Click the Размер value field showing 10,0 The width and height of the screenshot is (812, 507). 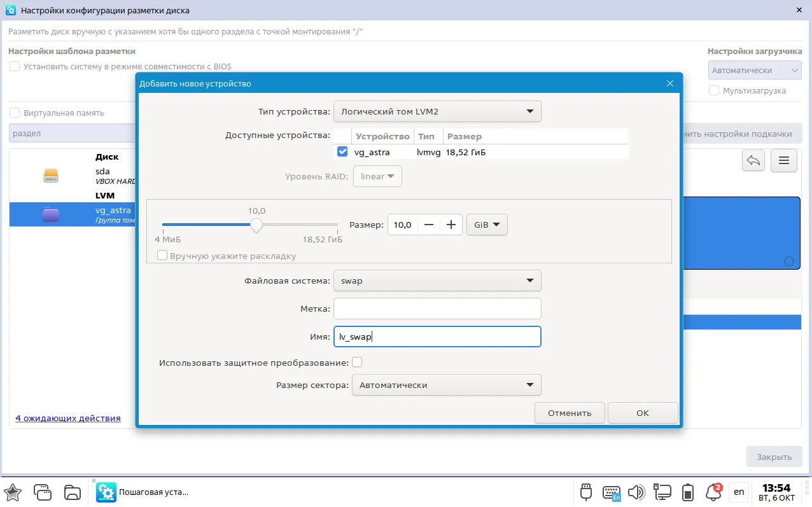(x=403, y=225)
